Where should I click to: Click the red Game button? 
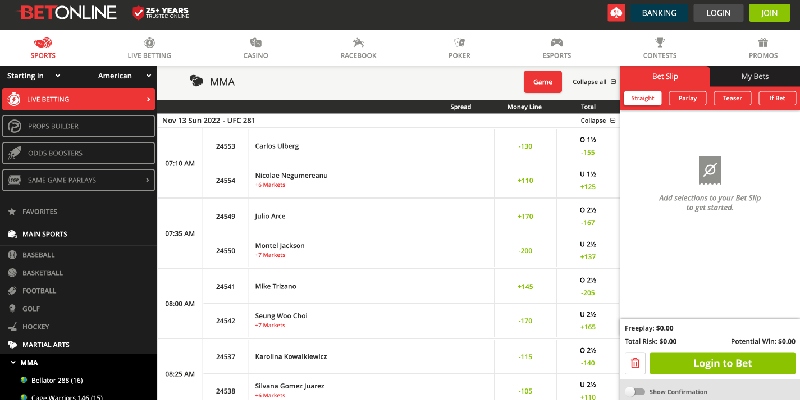pos(542,82)
